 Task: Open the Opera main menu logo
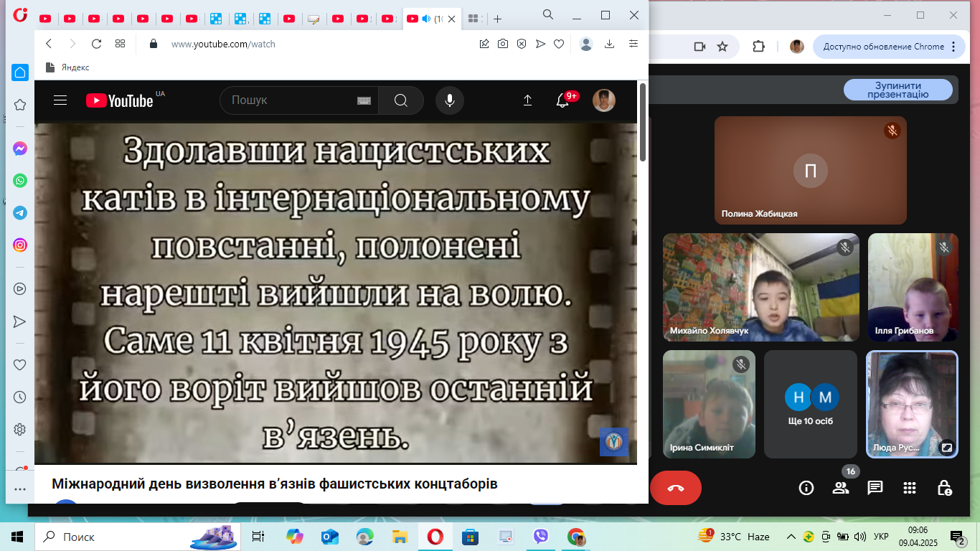21,15
